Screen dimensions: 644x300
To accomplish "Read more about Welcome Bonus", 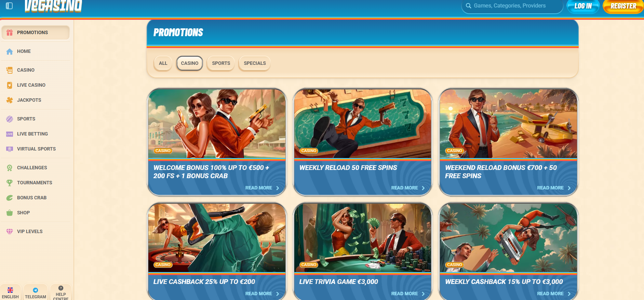I will click(262, 188).
